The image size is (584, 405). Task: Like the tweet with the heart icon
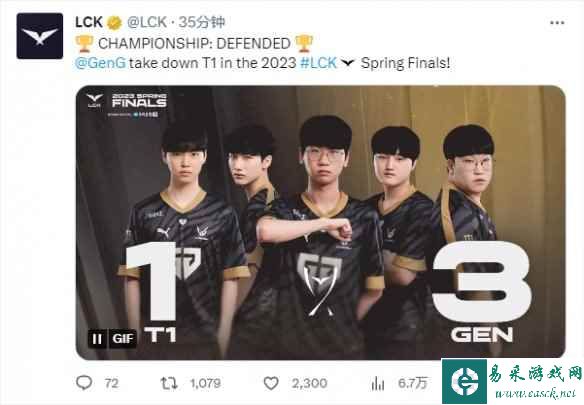tap(271, 383)
